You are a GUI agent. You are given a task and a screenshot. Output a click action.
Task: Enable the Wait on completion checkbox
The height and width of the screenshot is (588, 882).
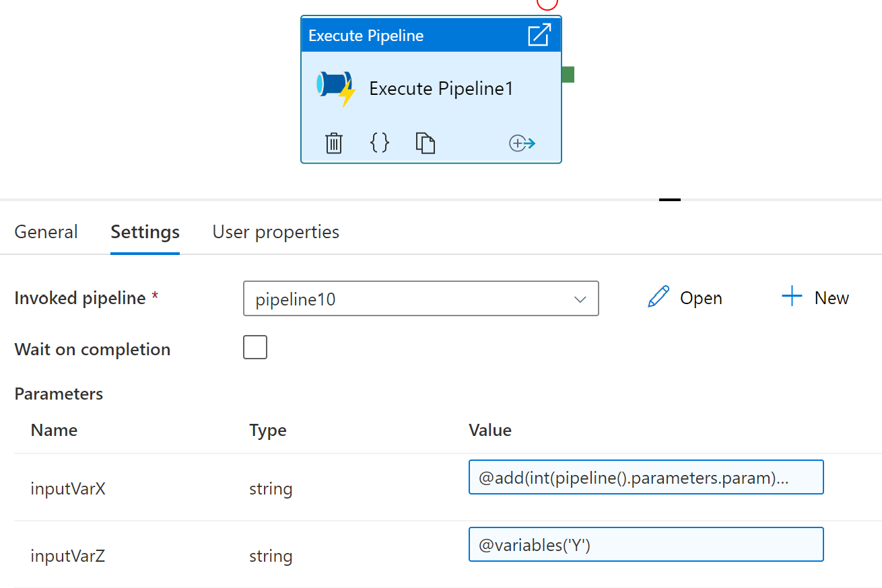(x=255, y=348)
